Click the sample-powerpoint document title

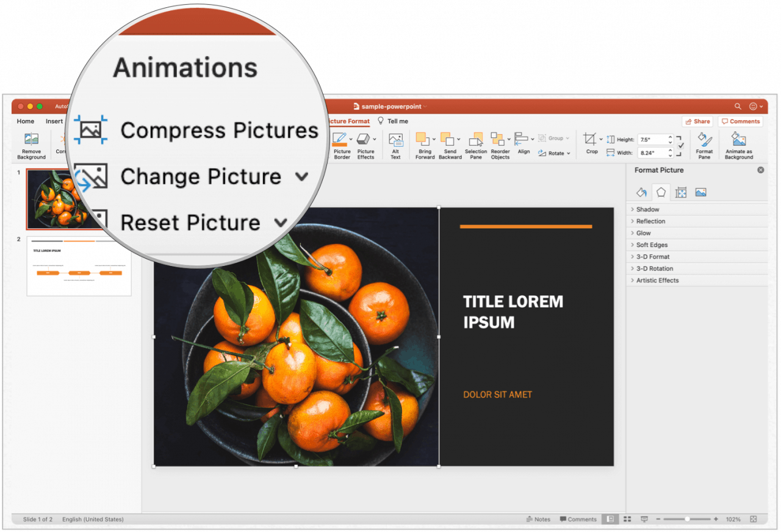coord(390,106)
